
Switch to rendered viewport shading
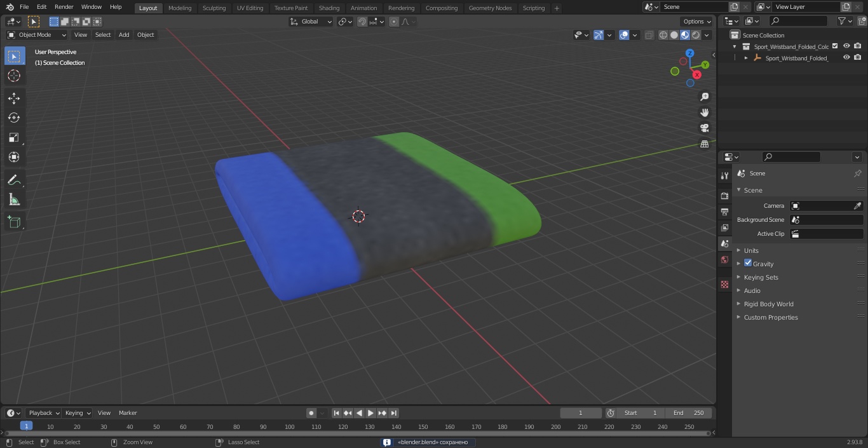click(696, 35)
